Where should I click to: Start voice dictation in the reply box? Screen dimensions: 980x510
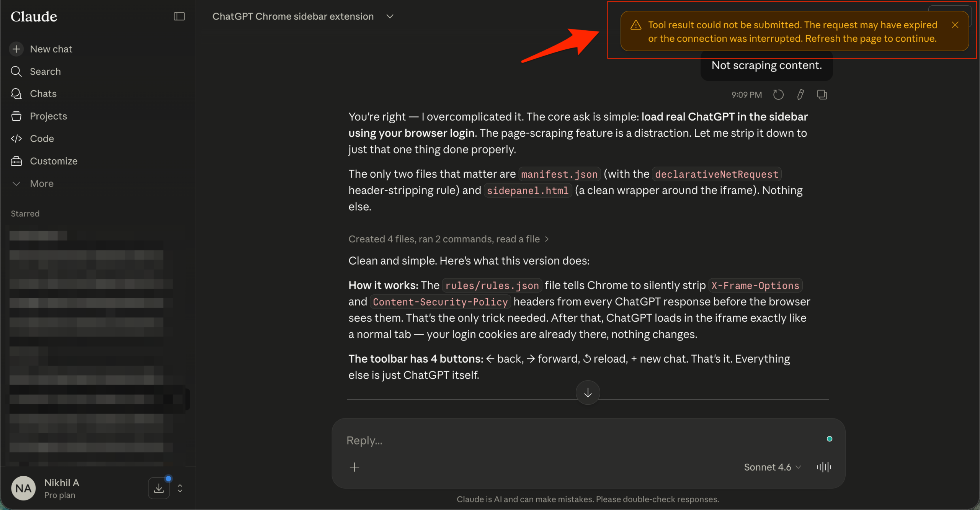pyautogui.click(x=824, y=467)
